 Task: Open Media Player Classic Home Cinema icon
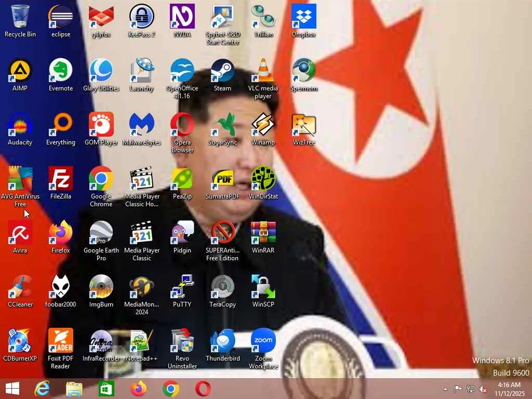coord(142,187)
